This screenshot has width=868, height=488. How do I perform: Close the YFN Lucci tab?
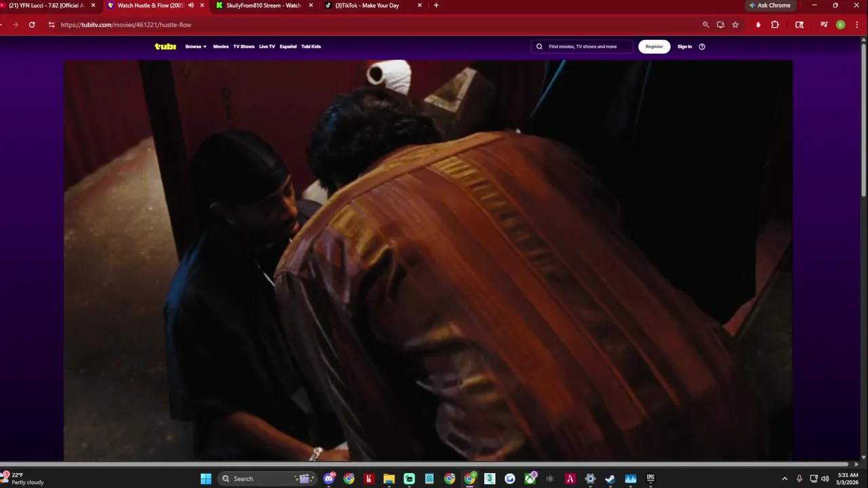click(94, 5)
